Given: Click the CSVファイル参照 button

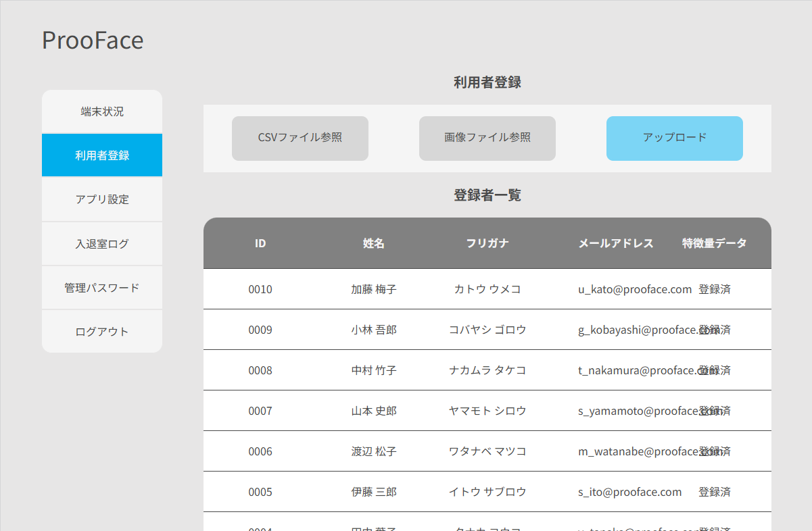Looking at the screenshot, I should tap(300, 138).
